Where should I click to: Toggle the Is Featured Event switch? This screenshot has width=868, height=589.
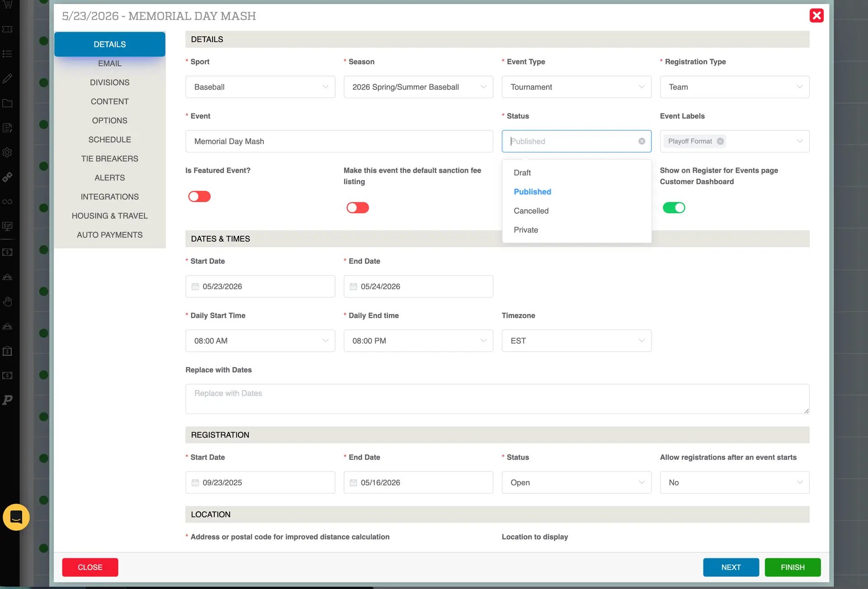pyautogui.click(x=199, y=196)
